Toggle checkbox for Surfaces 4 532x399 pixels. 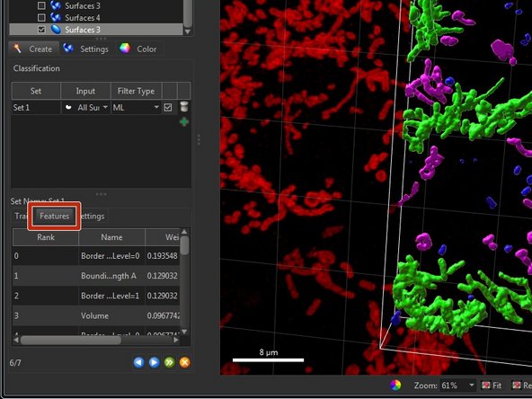[x=41, y=18]
